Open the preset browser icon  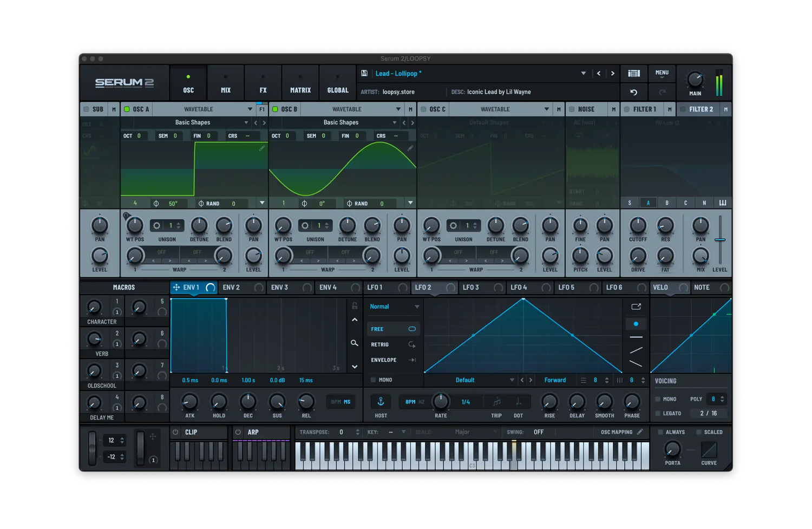[634, 73]
